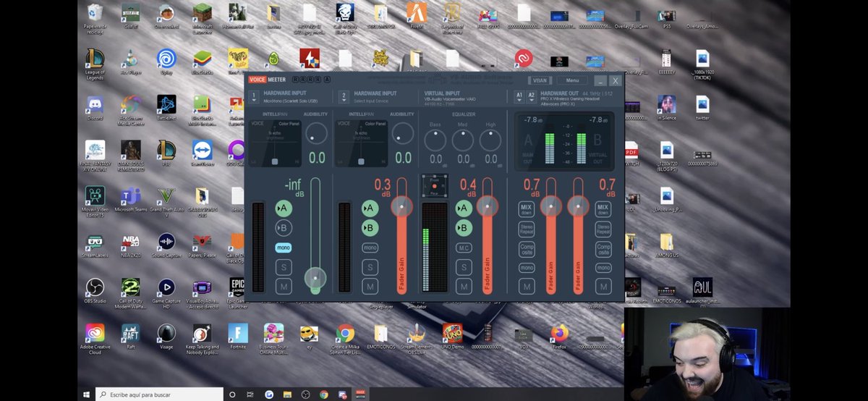Open Chrome from the taskbar

(x=323, y=394)
